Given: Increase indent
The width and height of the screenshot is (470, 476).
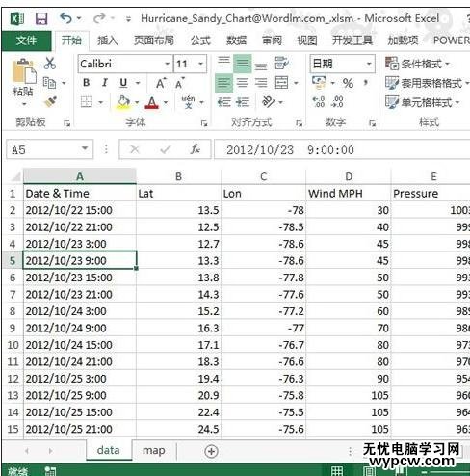Looking at the screenshot, I should (x=243, y=102).
